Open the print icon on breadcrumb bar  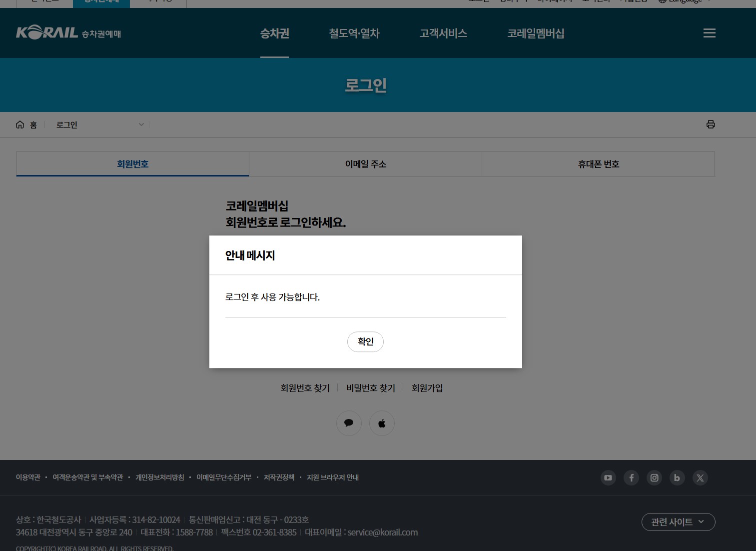(711, 124)
